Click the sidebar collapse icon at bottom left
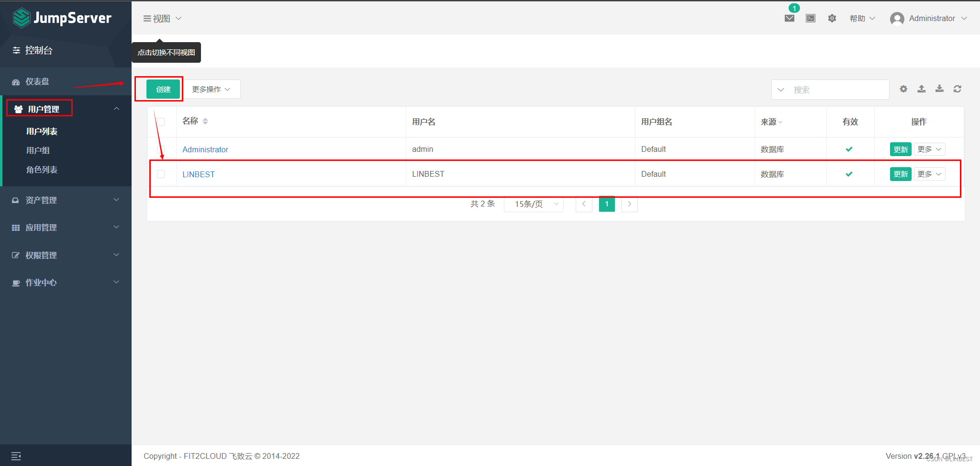Image resolution: width=980 pixels, height=466 pixels. [x=16, y=455]
